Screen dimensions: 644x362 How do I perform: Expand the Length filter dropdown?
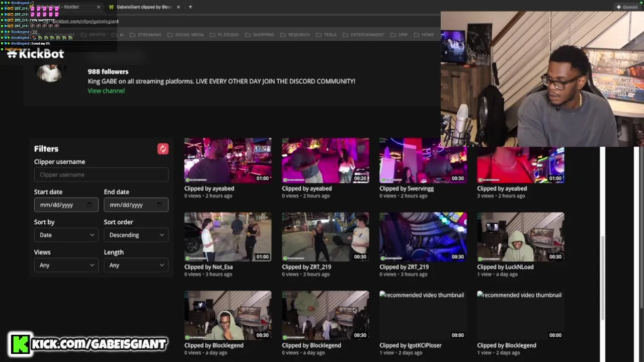click(x=136, y=265)
